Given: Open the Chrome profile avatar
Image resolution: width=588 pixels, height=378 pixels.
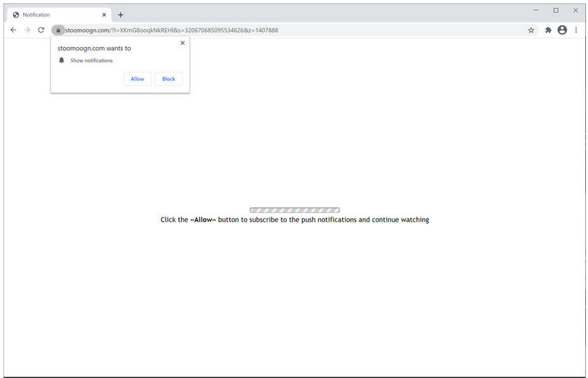Looking at the screenshot, I should [x=562, y=30].
